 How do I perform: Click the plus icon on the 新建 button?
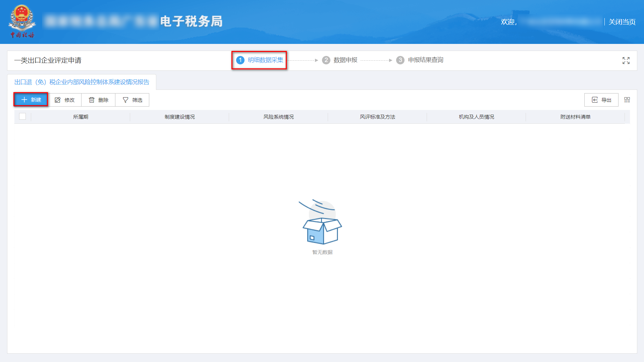pos(24,100)
